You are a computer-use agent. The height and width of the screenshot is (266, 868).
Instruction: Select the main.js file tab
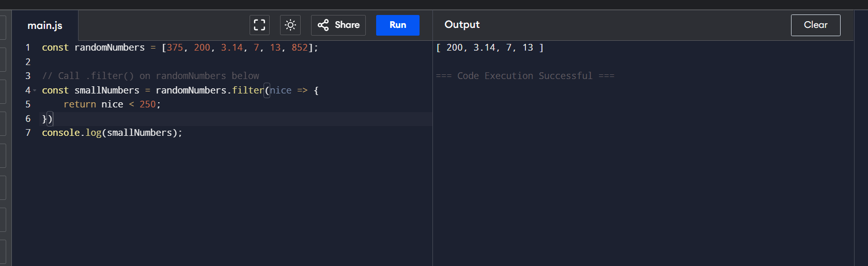pos(45,25)
